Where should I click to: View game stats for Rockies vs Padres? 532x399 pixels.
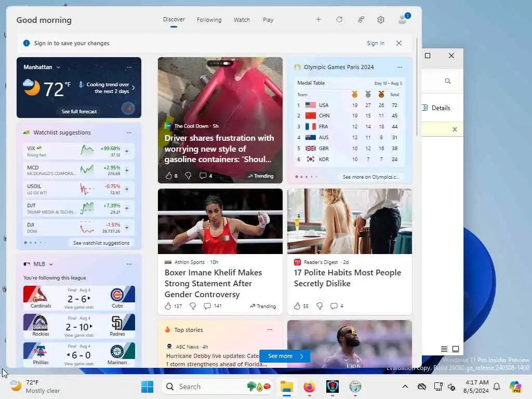(79, 335)
